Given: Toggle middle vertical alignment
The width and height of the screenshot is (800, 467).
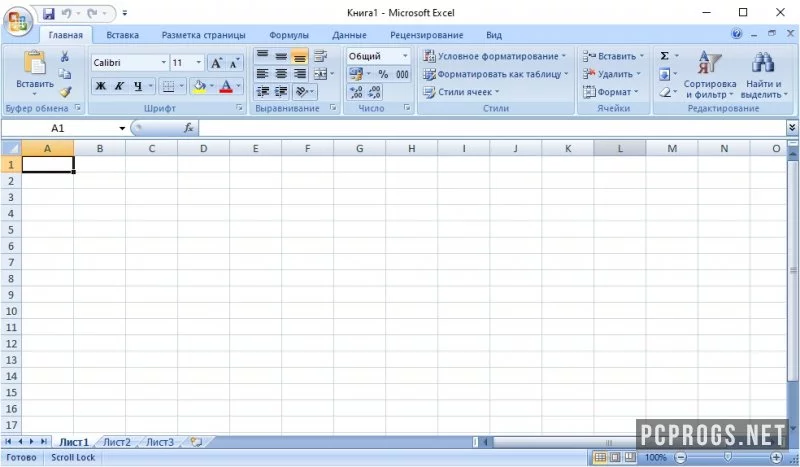Looking at the screenshot, I should 281,56.
